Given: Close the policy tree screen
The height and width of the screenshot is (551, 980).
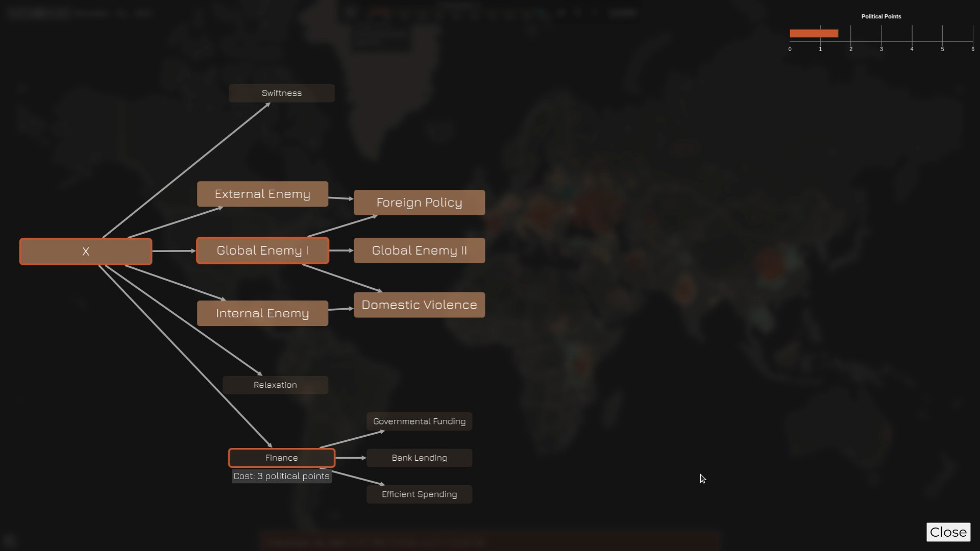Looking at the screenshot, I should [x=948, y=532].
